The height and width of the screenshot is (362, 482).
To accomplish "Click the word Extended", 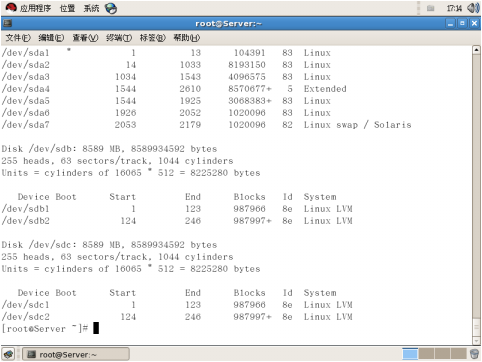I will click(x=325, y=89).
